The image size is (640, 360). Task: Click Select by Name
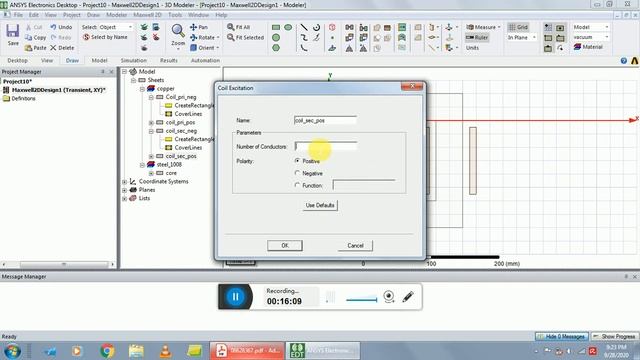[105, 37]
